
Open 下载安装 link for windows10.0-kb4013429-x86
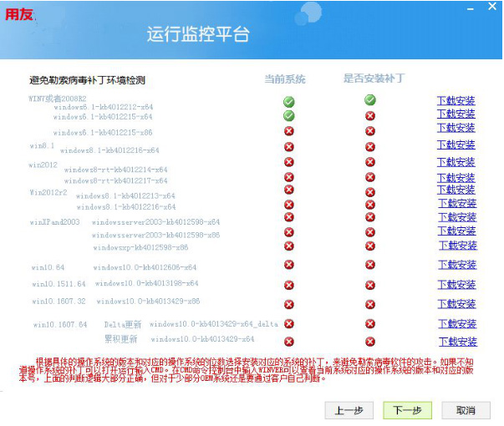coord(456,303)
